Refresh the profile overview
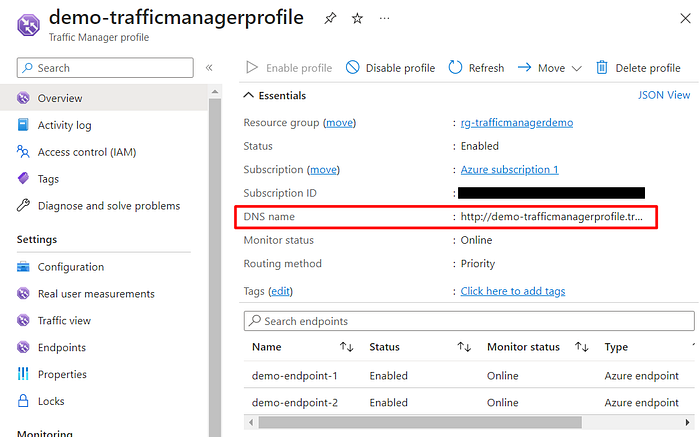Image resolution: width=700 pixels, height=437 pixels. pos(476,68)
